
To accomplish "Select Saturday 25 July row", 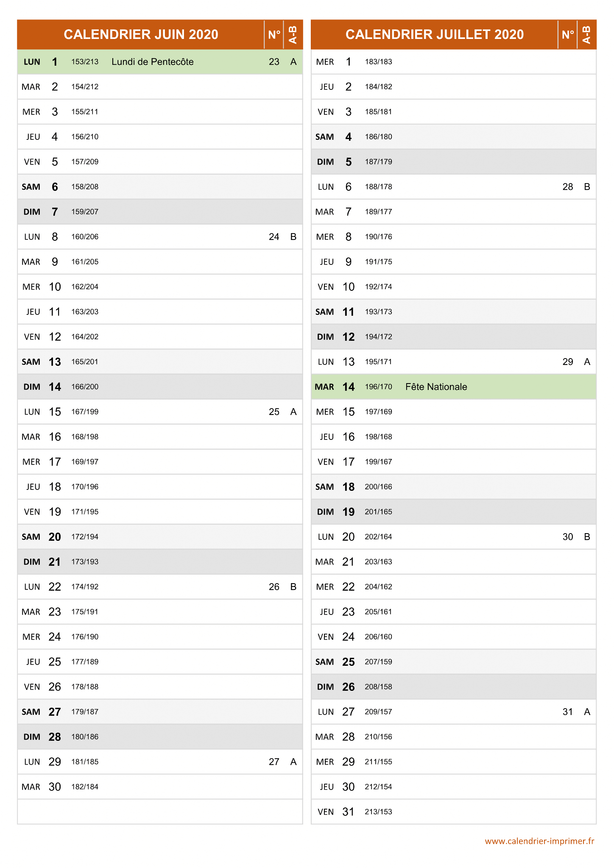I will click(x=454, y=662).
